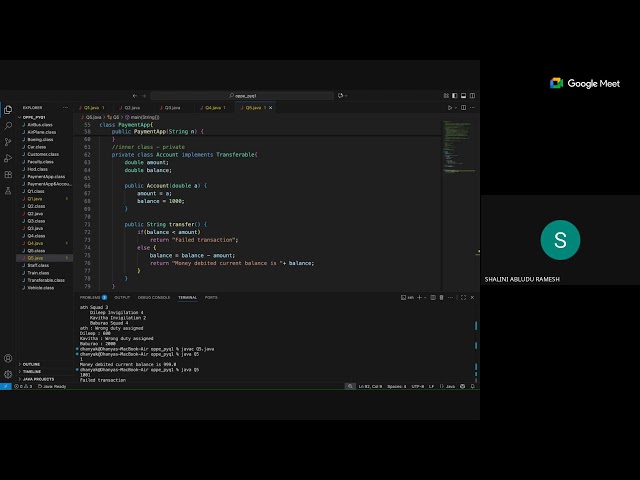640x480 pixels.
Task: Switch to the Q4.java editor tab
Action: [211, 107]
